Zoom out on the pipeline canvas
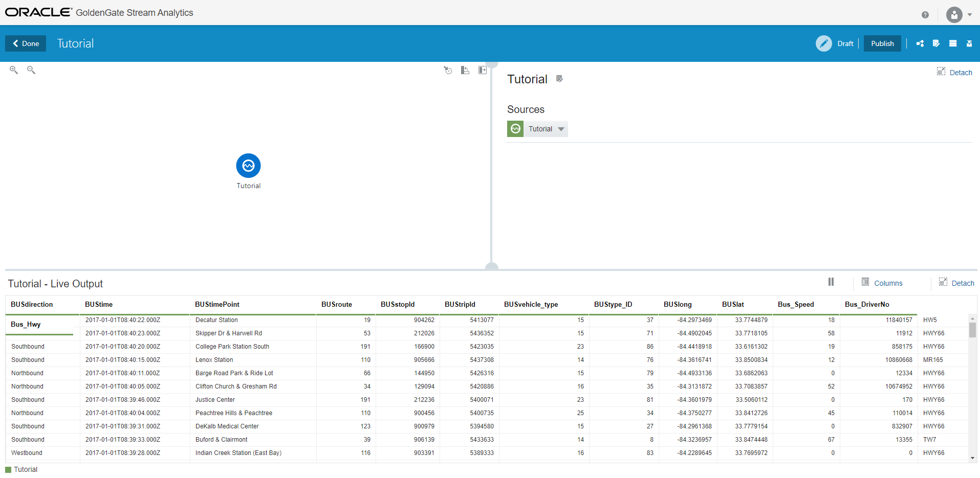Screen dimensions: 980x478 coord(31,70)
